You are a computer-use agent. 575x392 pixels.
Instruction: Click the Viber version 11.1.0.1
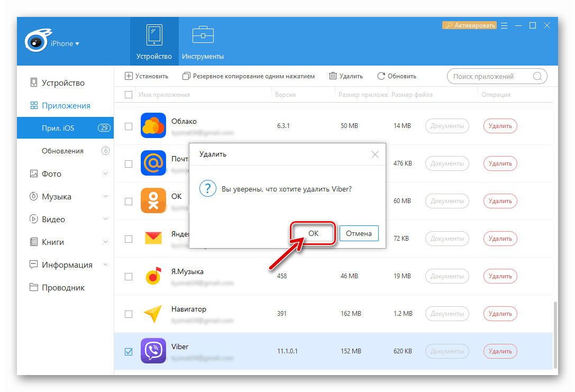click(x=288, y=351)
